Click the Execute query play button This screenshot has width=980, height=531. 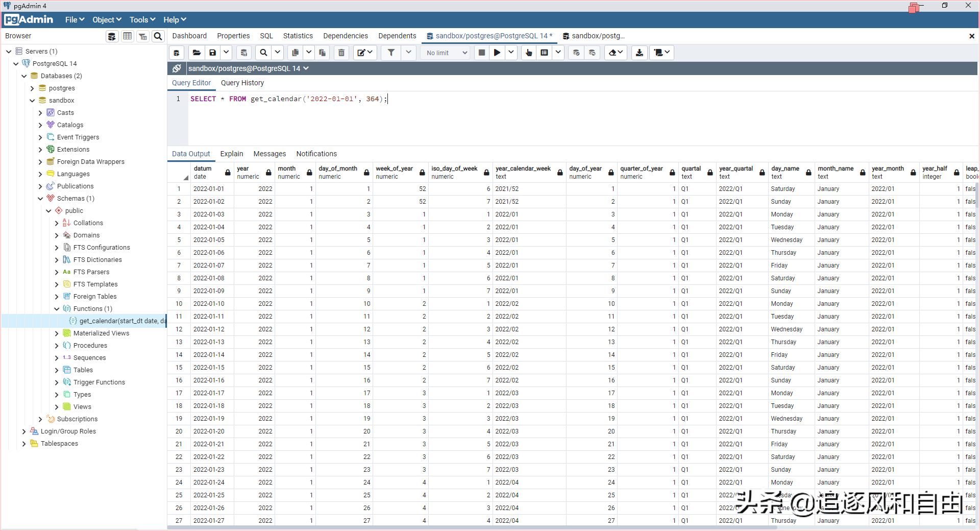click(497, 53)
